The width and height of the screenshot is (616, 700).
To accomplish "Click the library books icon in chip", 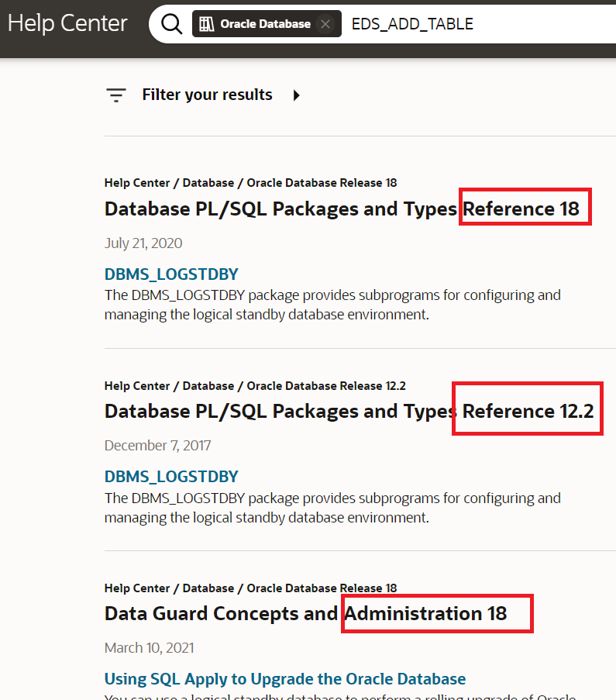I will 206,24.
